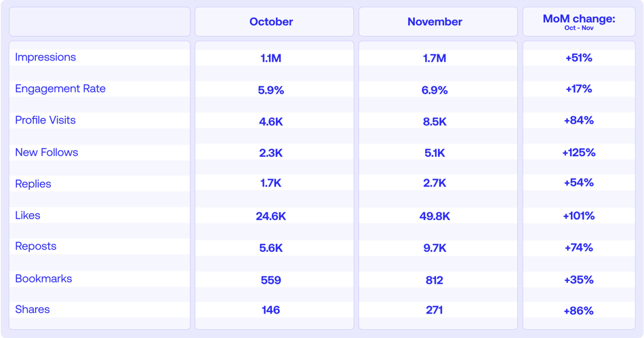Select the October Reposts value 5.6K
The height and width of the screenshot is (338, 644).
pos(271,248)
